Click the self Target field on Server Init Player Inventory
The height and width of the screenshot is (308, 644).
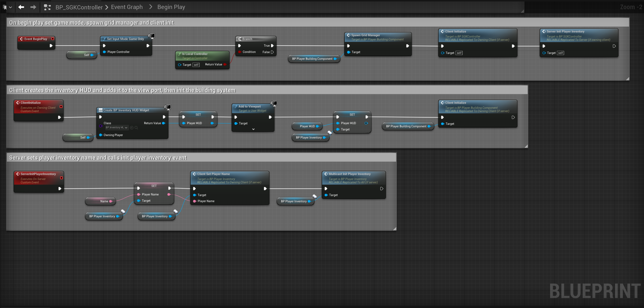[x=560, y=53]
